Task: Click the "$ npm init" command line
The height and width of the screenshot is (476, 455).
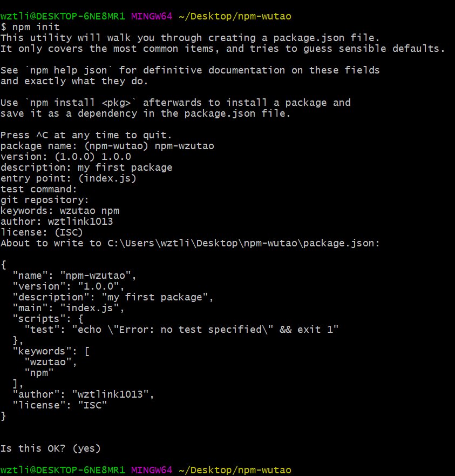Action: click(30, 27)
